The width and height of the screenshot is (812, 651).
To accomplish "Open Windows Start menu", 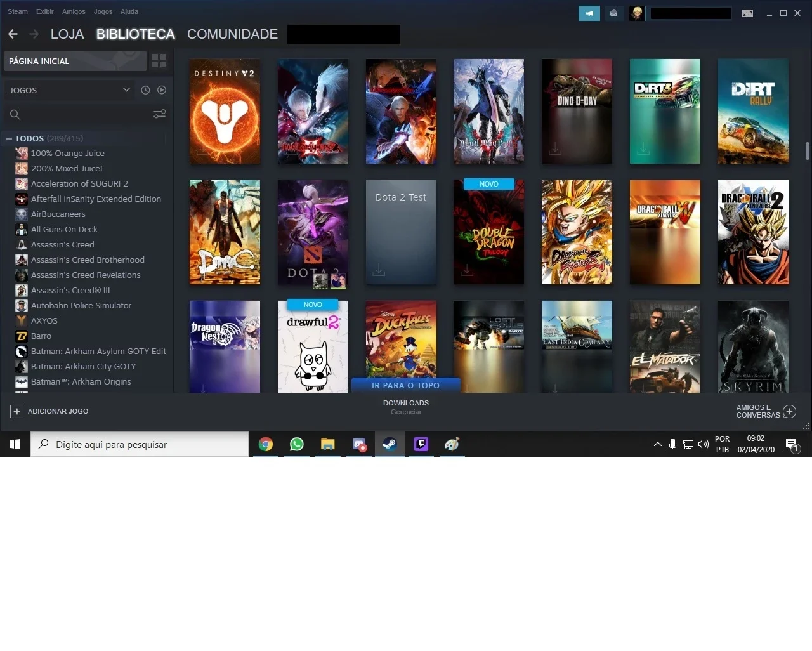I will point(15,444).
